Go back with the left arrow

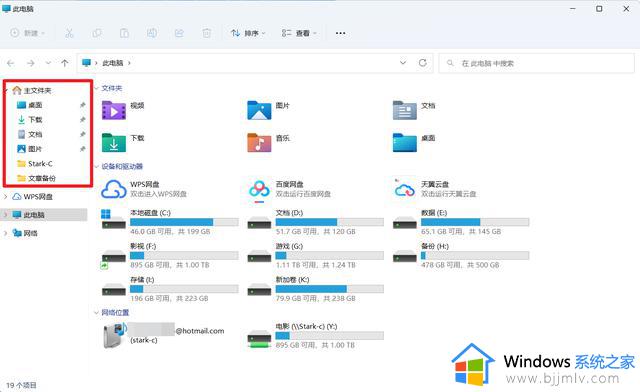(x=11, y=63)
